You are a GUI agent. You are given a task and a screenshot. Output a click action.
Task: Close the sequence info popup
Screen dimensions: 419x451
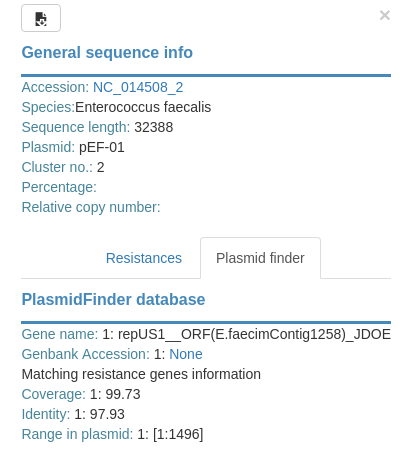pos(385,15)
